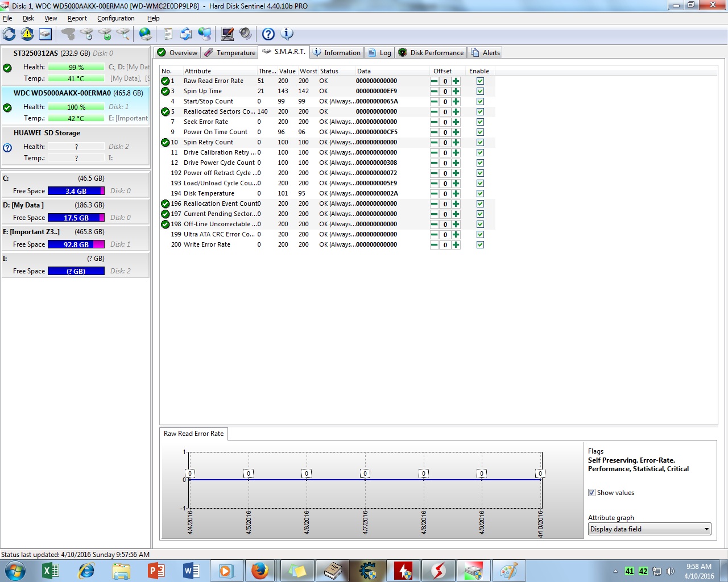Image resolution: width=728 pixels, height=582 pixels.
Task: Uncheck Enable for Write Error Rate
Action: [x=480, y=245]
